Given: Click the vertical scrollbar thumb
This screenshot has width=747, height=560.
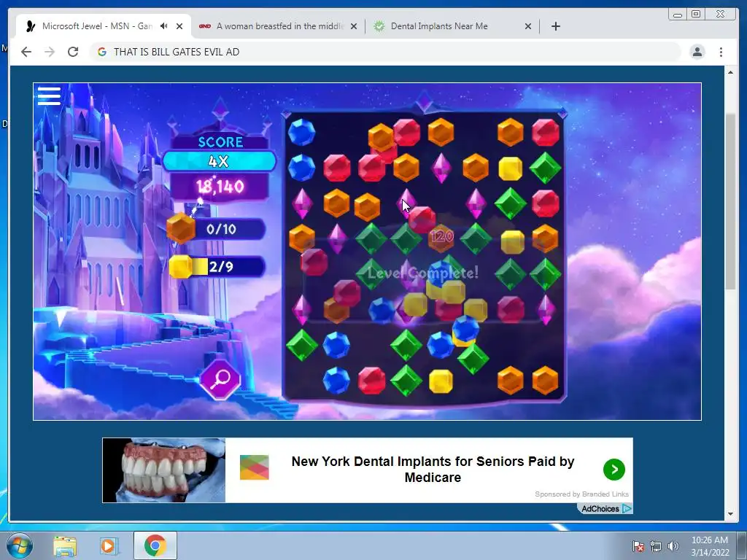Looking at the screenshot, I should click(730, 202).
